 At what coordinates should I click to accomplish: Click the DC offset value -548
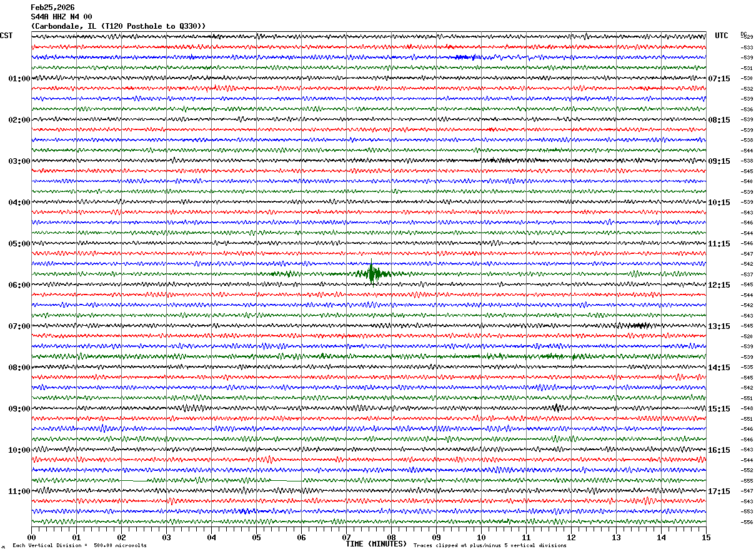(747, 408)
